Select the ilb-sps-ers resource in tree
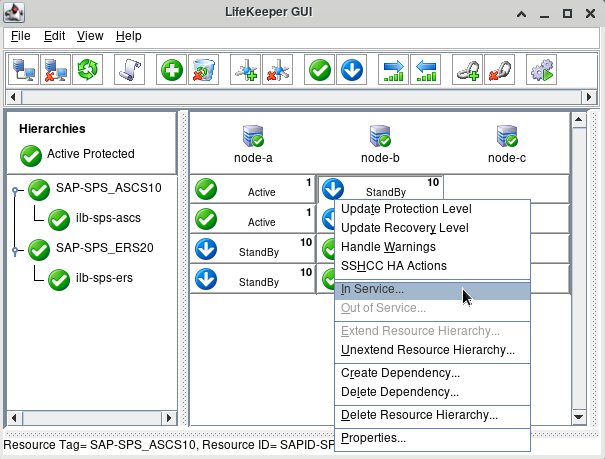This screenshot has width=605, height=459. pyautogui.click(x=104, y=277)
